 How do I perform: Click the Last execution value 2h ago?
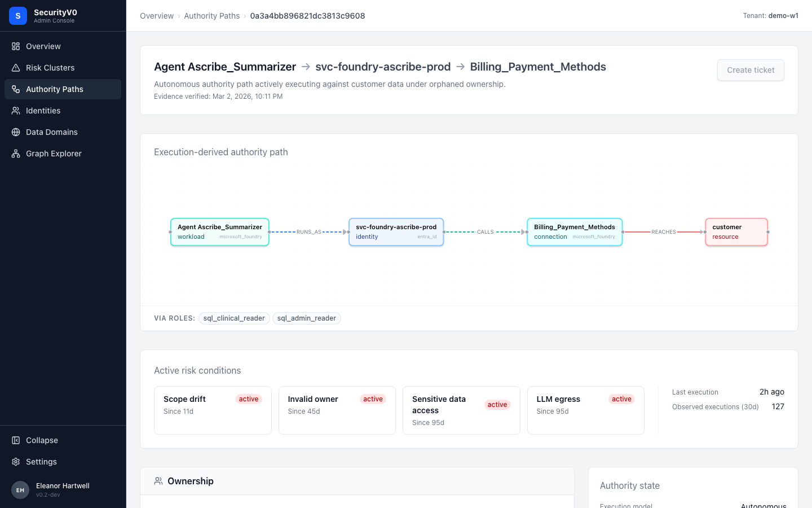771,392
